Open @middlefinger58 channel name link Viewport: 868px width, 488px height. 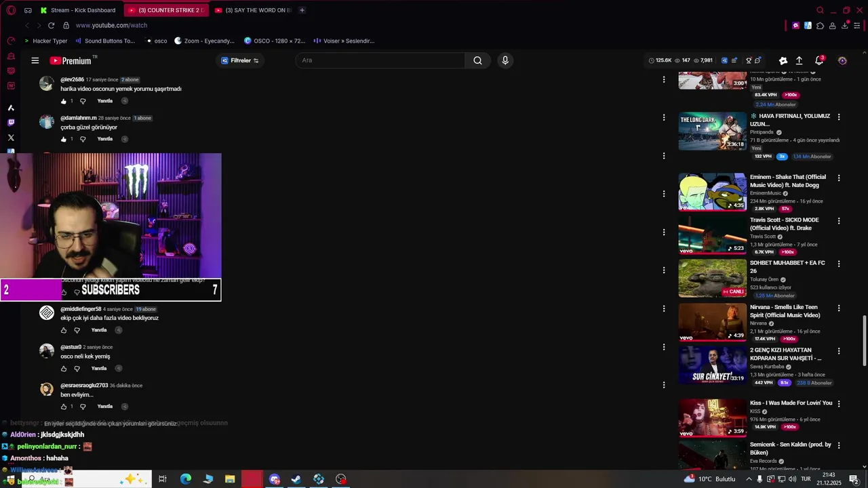[x=81, y=309]
